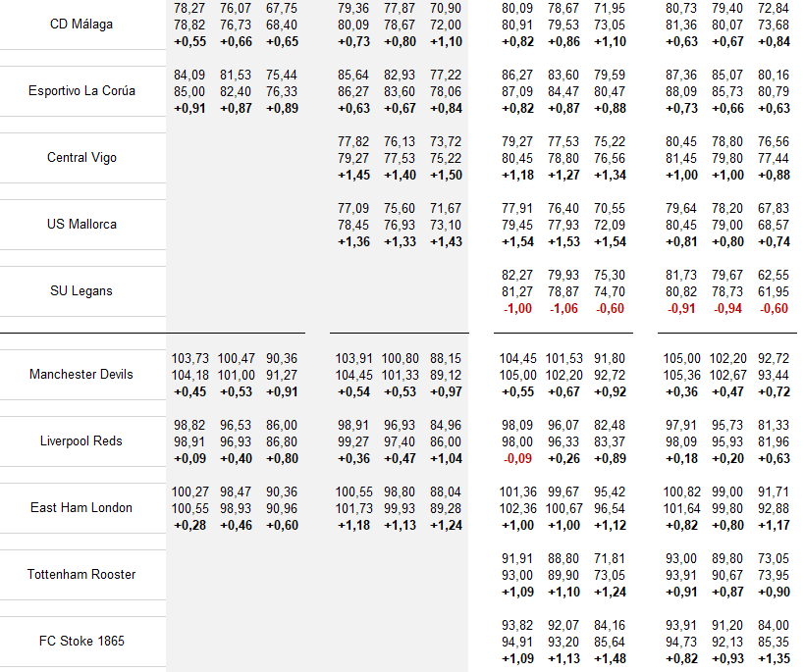Image resolution: width=804 pixels, height=672 pixels.
Task: Select the 87,36 cell
Action: [x=681, y=76]
